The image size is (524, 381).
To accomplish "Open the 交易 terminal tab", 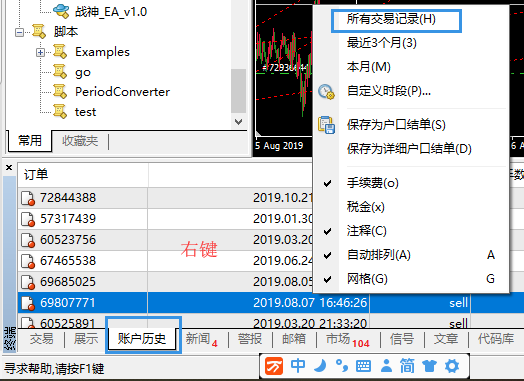I will [41, 339].
